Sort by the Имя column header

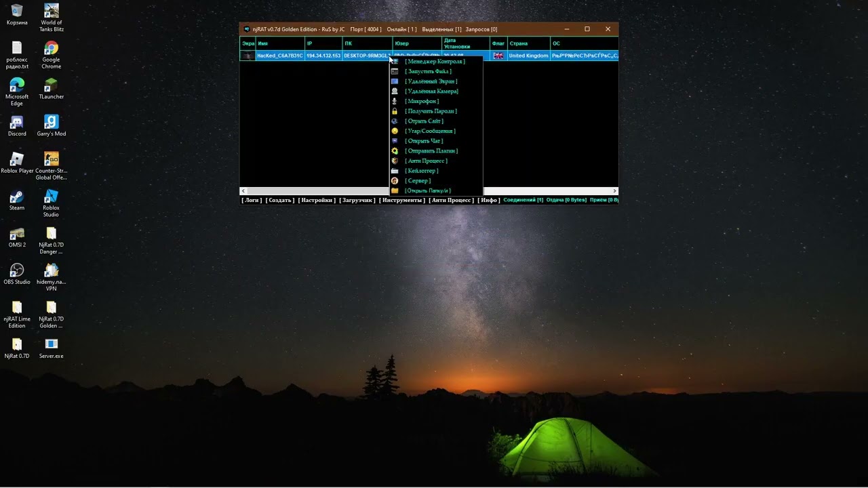(280, 43)
